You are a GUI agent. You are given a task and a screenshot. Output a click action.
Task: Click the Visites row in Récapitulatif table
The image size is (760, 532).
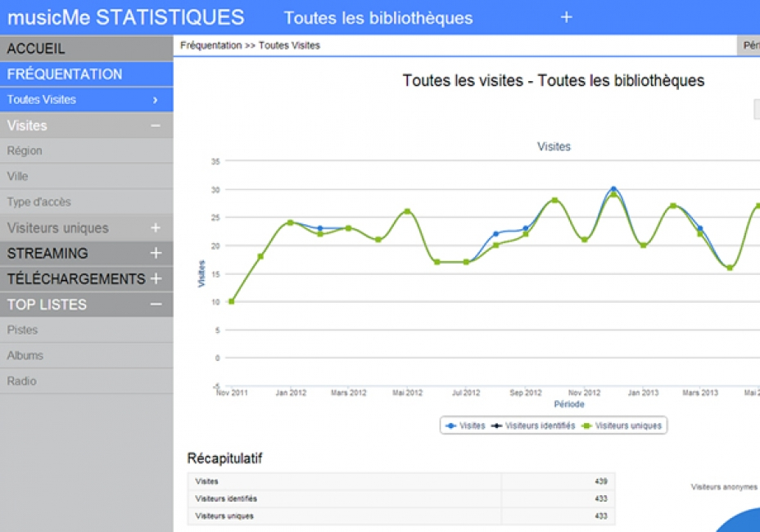pos(401,481)
